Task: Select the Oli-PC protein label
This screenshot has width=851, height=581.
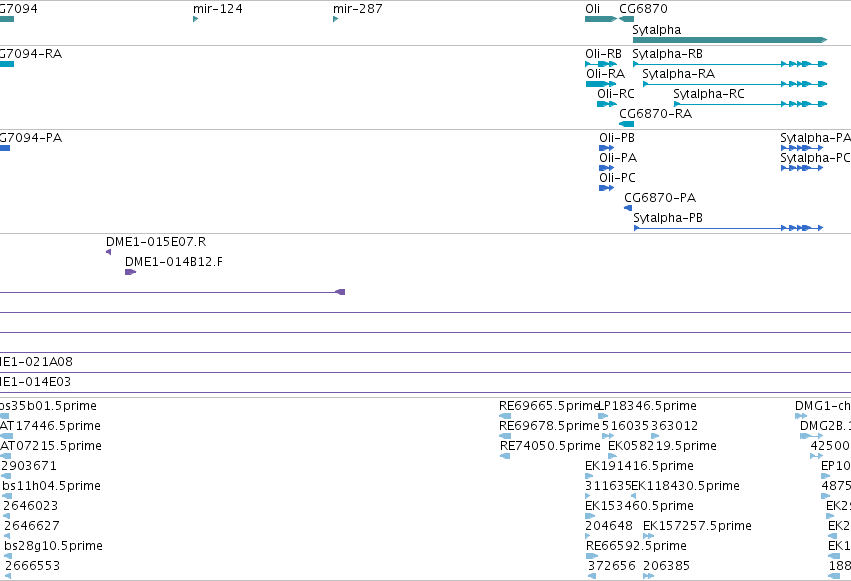Action: point(617,178)
